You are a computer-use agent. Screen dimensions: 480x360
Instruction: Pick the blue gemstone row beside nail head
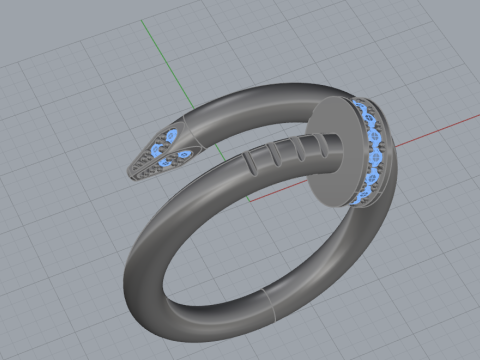coord(370,152)
